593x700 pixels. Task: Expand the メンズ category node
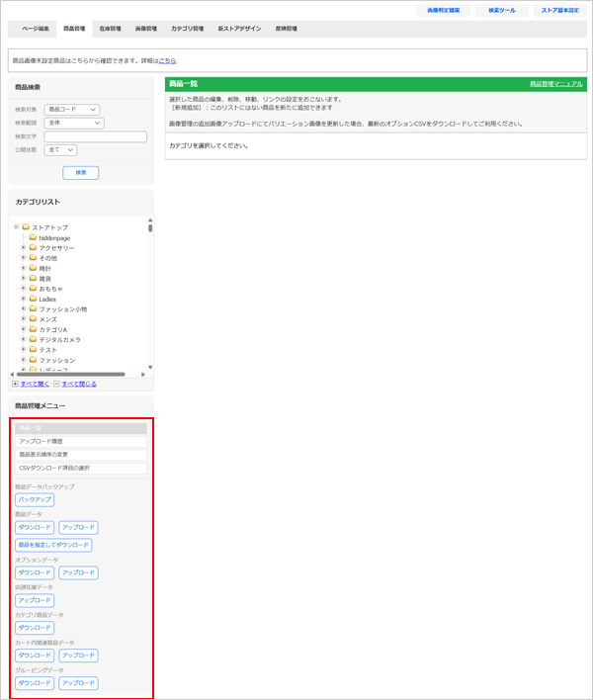[x=23, y=319]
